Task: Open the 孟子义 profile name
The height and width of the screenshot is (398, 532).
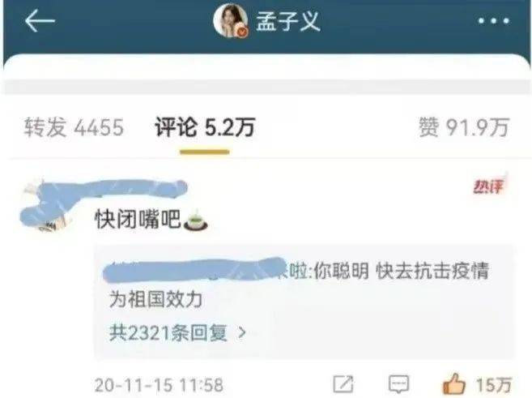Action: click(288, 21)
